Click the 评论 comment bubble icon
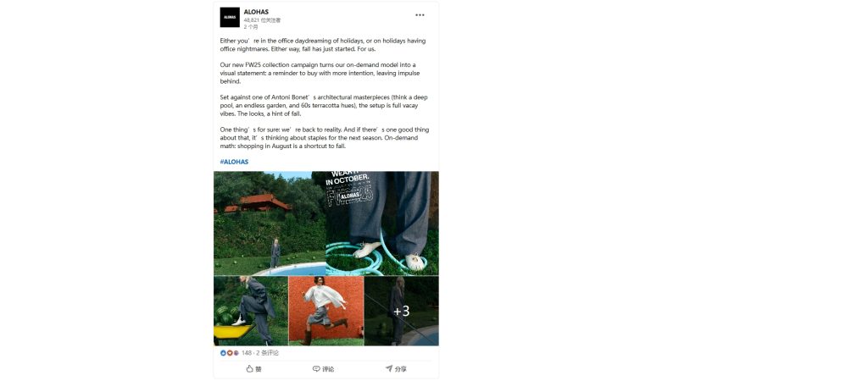This screenshot has height=381, width=868. point(316,369)
